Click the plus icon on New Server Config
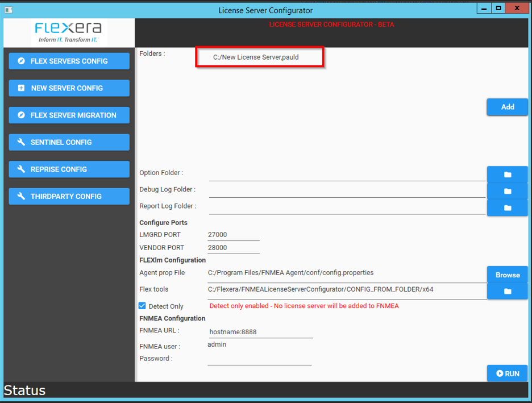Screen dimensions: 532x403 (21, 88)
